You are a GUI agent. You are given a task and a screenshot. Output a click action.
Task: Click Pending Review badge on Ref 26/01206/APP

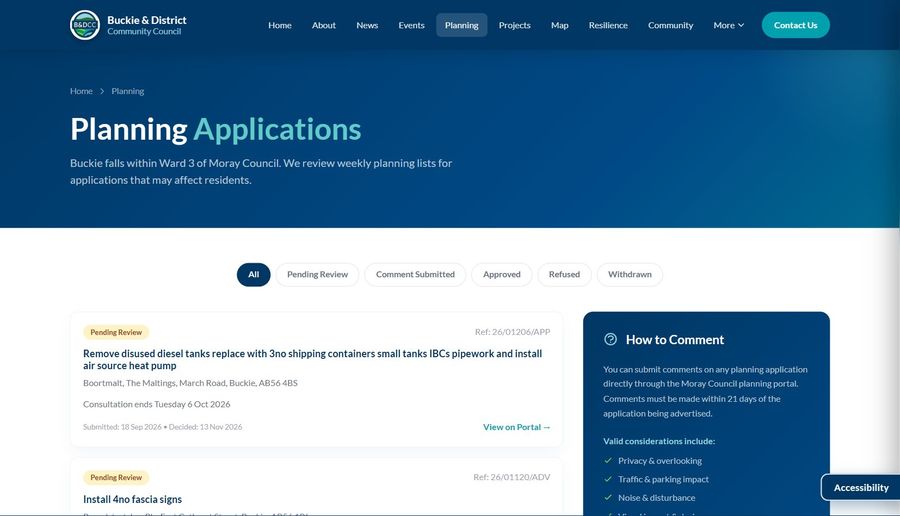(x=116, y=332)
